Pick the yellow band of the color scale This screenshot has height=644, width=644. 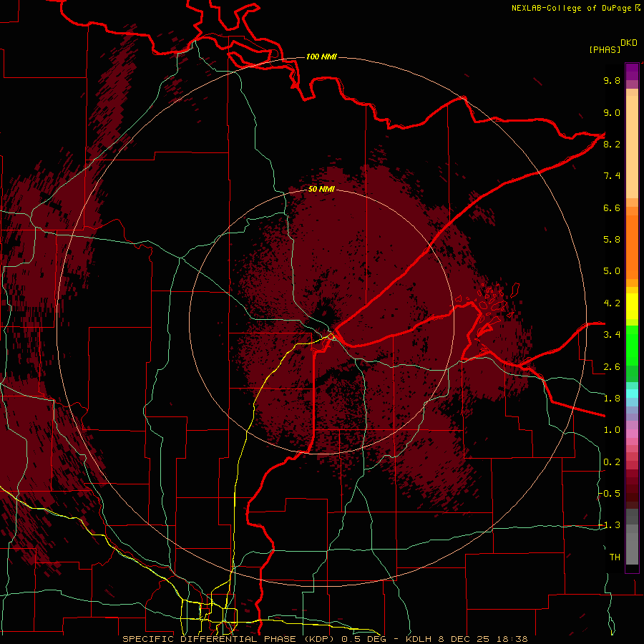click(x=632, y=306)
